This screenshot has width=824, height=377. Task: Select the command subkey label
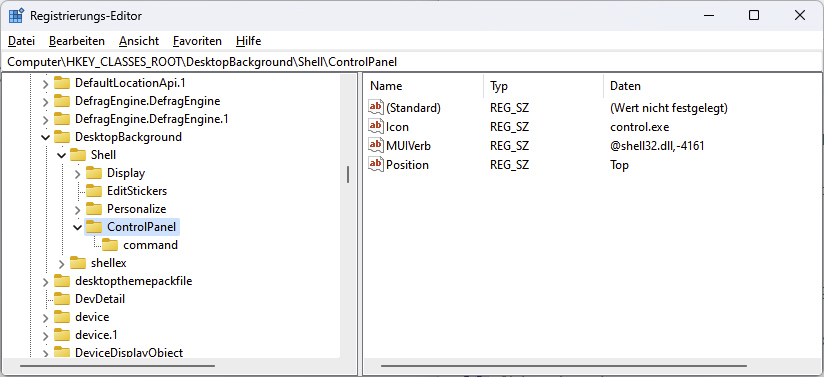pyautogui.click(x=150, y=245)
